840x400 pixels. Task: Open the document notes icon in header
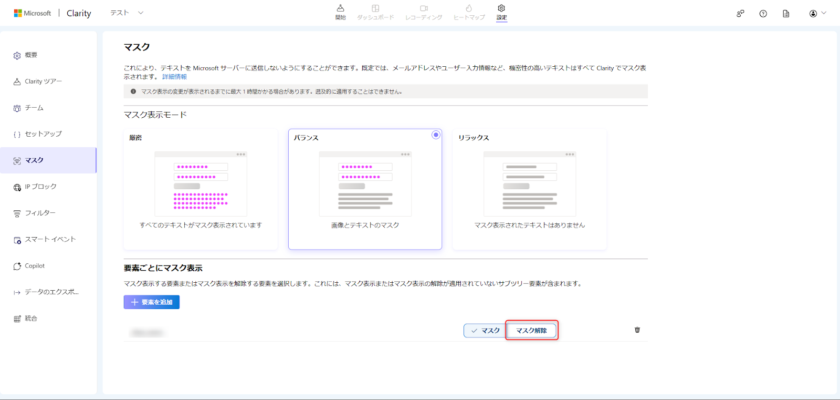(x=786, y=13)
